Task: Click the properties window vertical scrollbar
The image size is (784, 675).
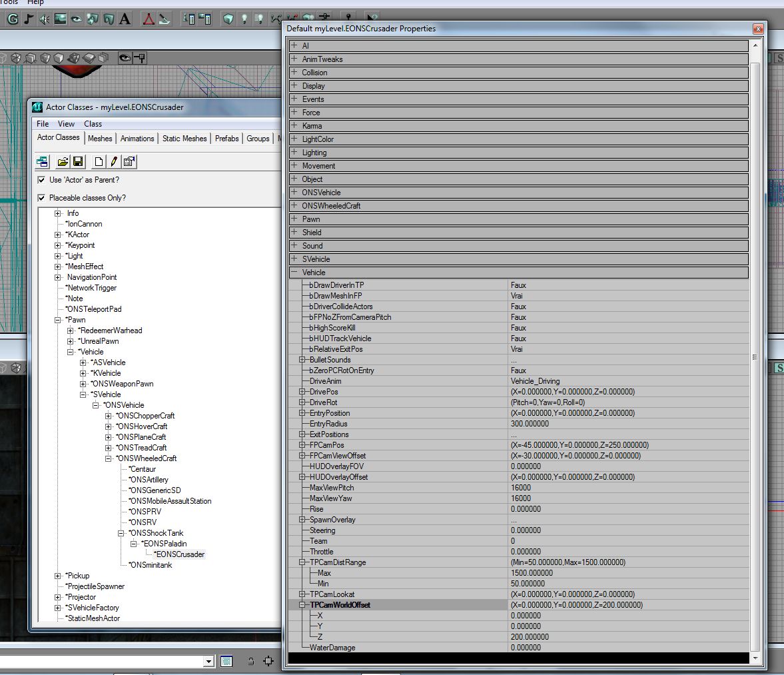Action: tap(755, 356)
